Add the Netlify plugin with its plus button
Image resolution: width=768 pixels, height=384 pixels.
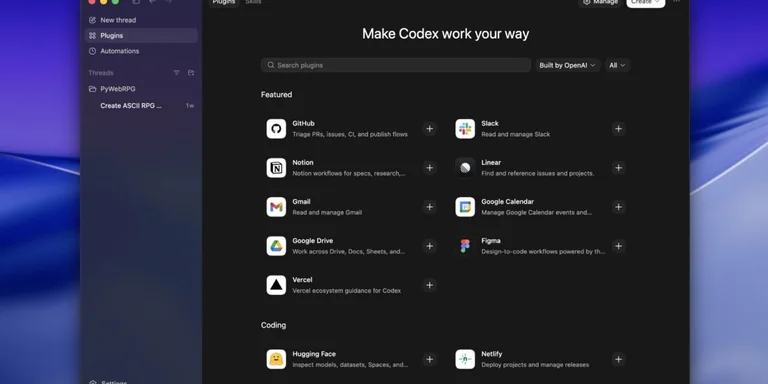[x=619, y=360]
